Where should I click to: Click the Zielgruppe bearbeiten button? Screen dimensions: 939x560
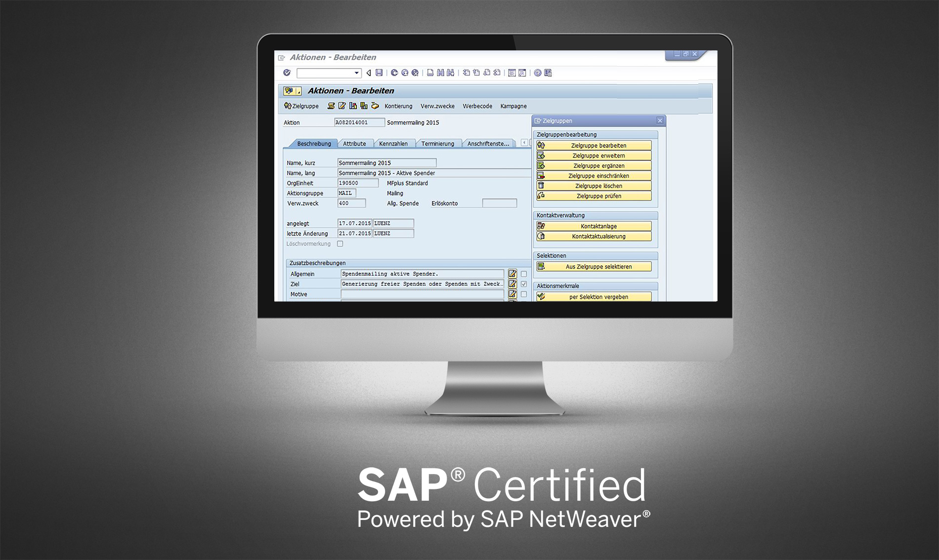pyautogui.click(x=594, y=145)
